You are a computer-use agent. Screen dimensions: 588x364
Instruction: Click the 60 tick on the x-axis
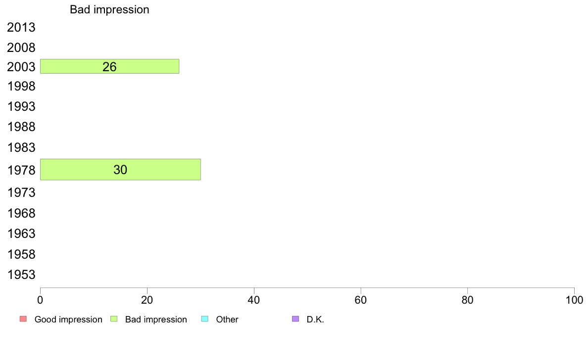click(361, 300)
